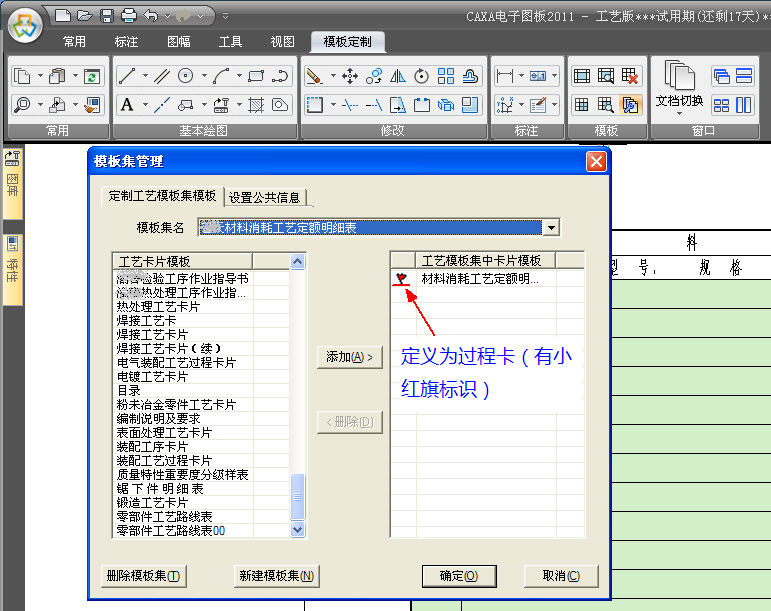
Task: Select the circle drawing tool
Action: click(x=186, y=76)
